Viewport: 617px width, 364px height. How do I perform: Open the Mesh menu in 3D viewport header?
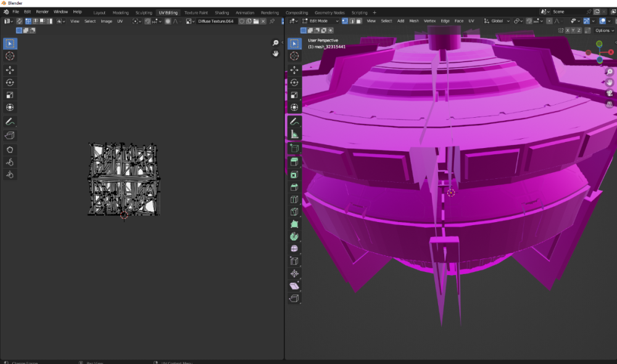coord(414,21)
